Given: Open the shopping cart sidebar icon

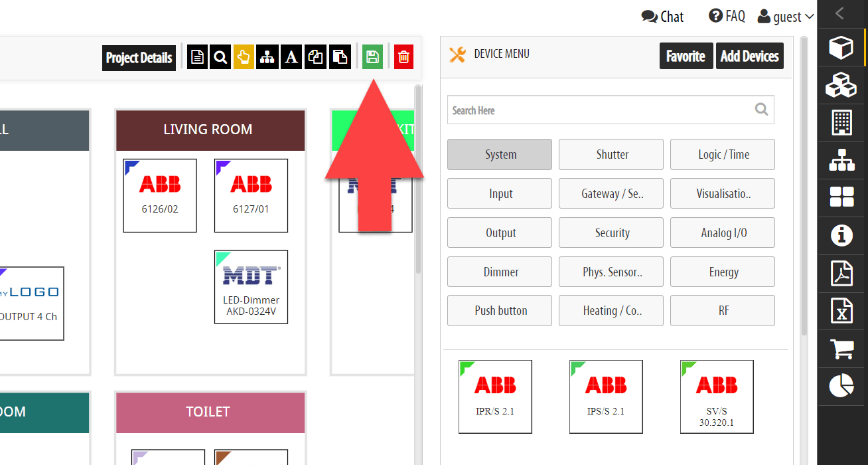Looking at the screenshot, I should [x=841, y=349].
